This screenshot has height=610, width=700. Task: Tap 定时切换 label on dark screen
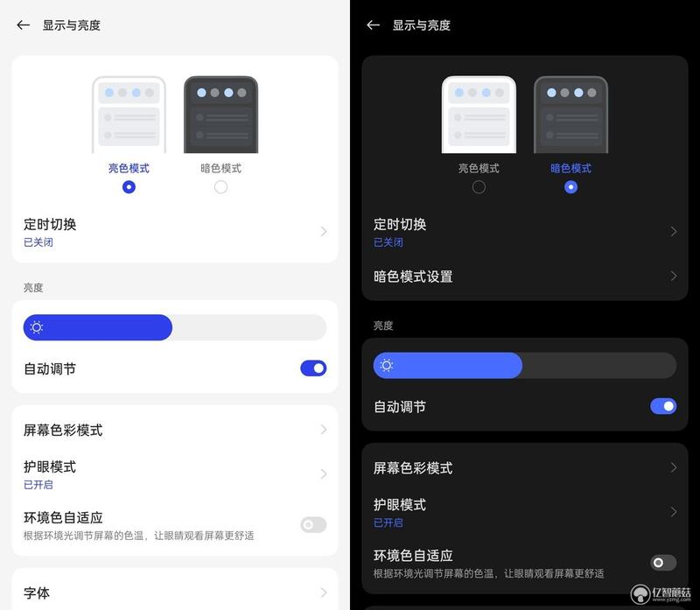(400, 224)
